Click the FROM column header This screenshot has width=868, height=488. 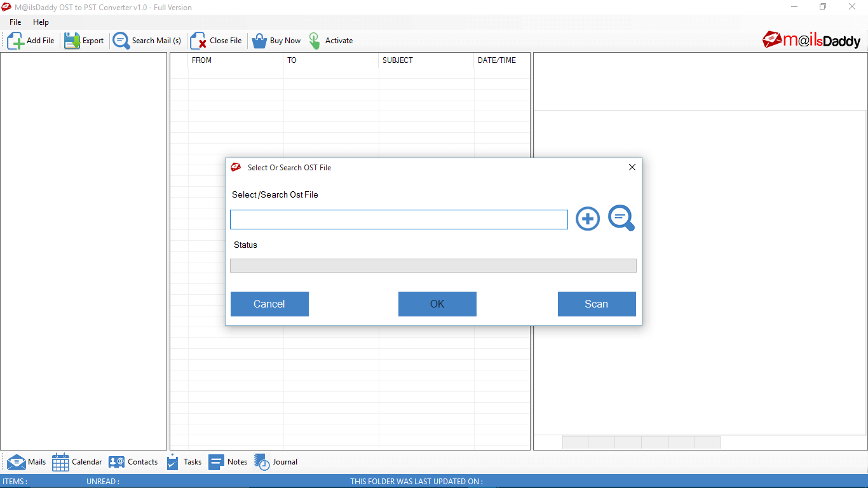(236, 60)
